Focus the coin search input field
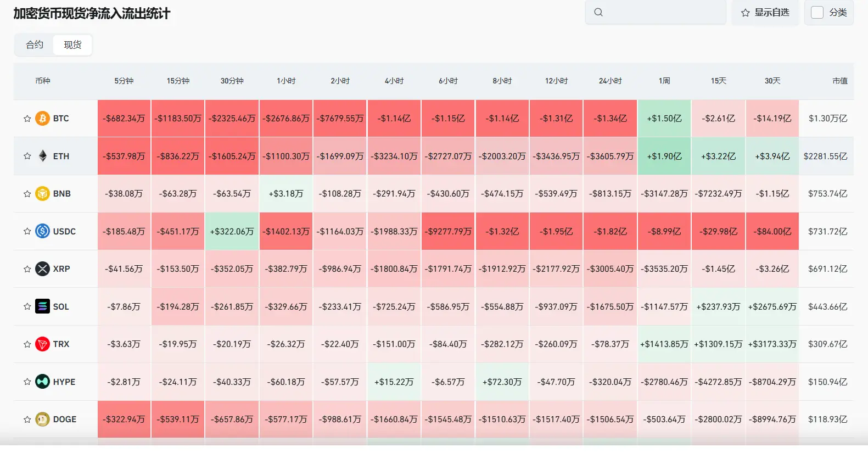Viewport: 868px width, 453px height. tap(656, 12)
